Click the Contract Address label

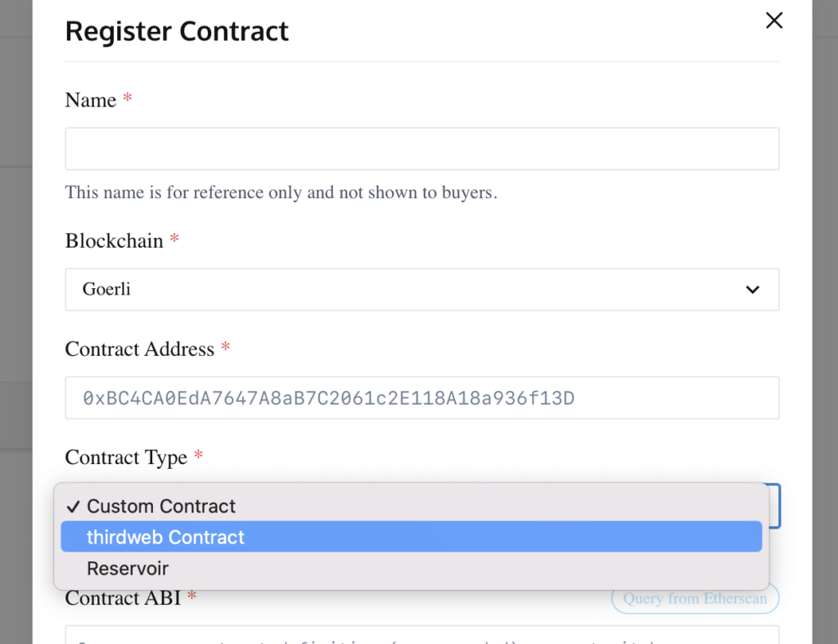139,349
